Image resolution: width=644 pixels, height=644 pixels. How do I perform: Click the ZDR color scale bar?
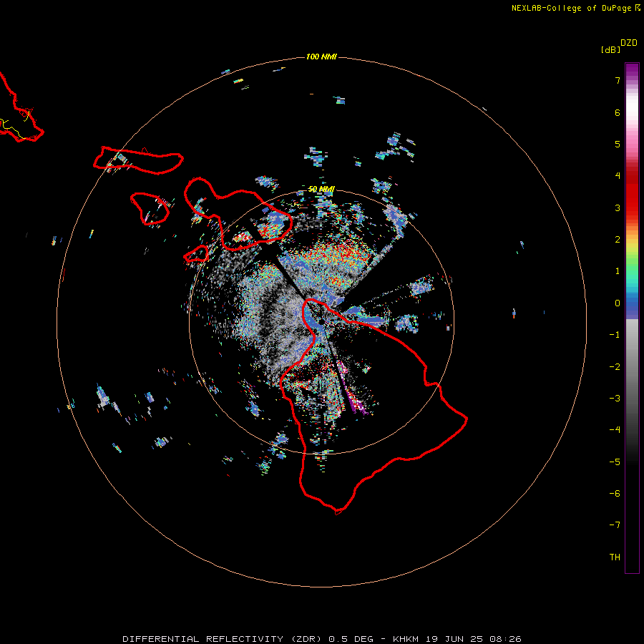tap(632, 318)
